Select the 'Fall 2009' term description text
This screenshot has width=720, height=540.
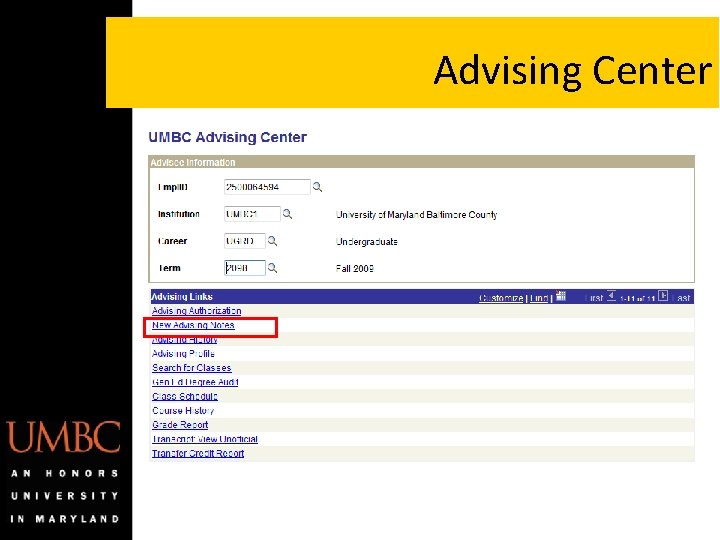(354, 269)
